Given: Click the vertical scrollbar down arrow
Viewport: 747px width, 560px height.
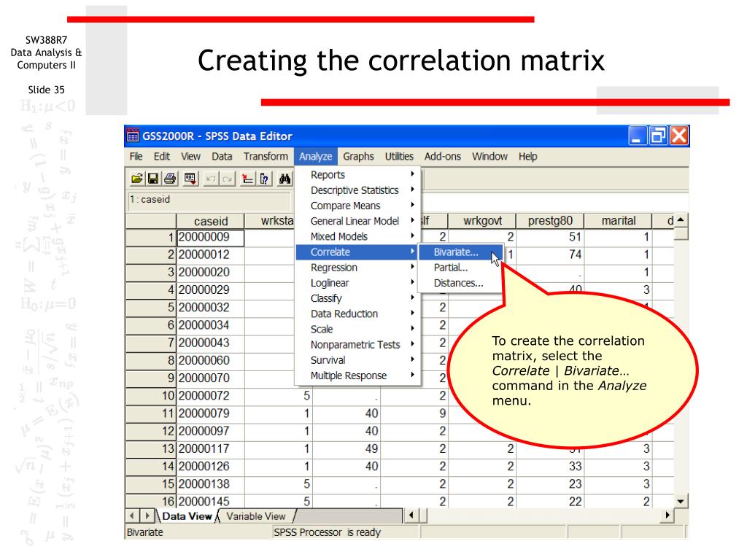Looking at the screenshot, I should pos(681,502).
